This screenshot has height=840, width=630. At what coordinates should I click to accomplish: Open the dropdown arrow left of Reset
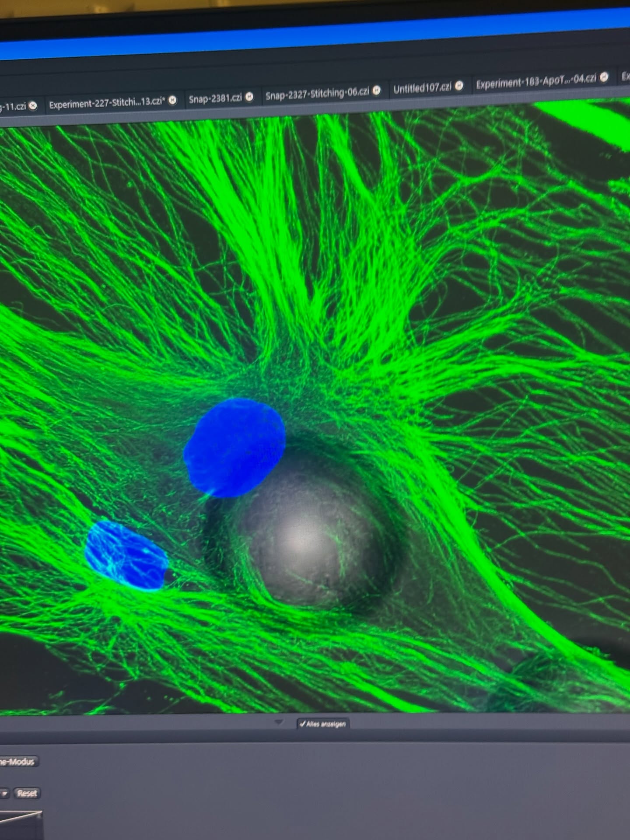pos(4,793)
